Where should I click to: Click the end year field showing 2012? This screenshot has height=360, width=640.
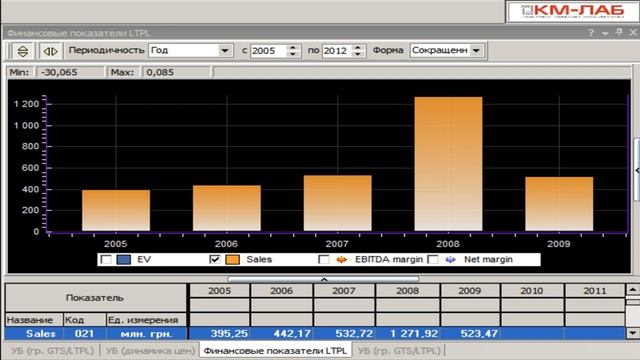336,51
